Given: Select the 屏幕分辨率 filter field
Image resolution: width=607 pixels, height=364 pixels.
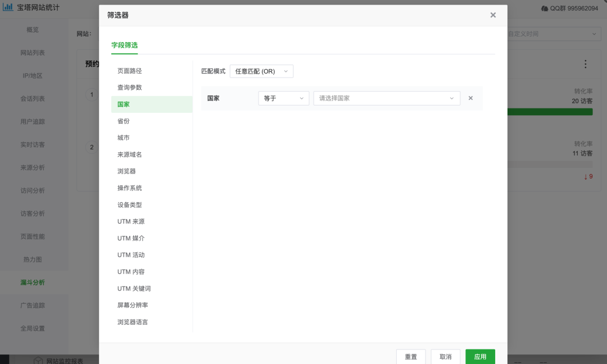Looking at the screenshot, I should [x=152, y=305].
